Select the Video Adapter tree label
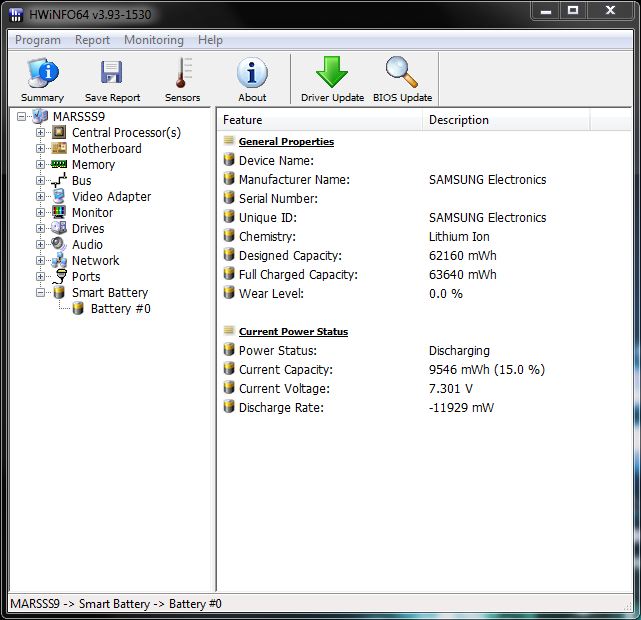641x620 pixels. click(x=111, y=197)
